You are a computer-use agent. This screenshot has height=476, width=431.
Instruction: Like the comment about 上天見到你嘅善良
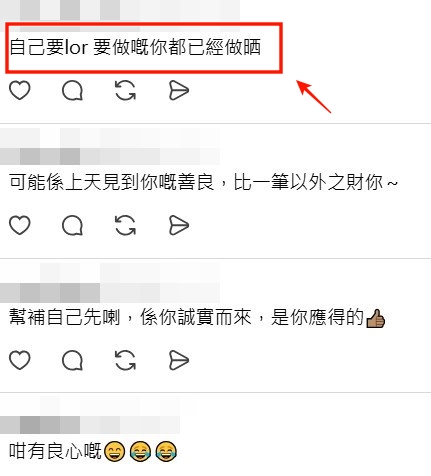[20, 225]
